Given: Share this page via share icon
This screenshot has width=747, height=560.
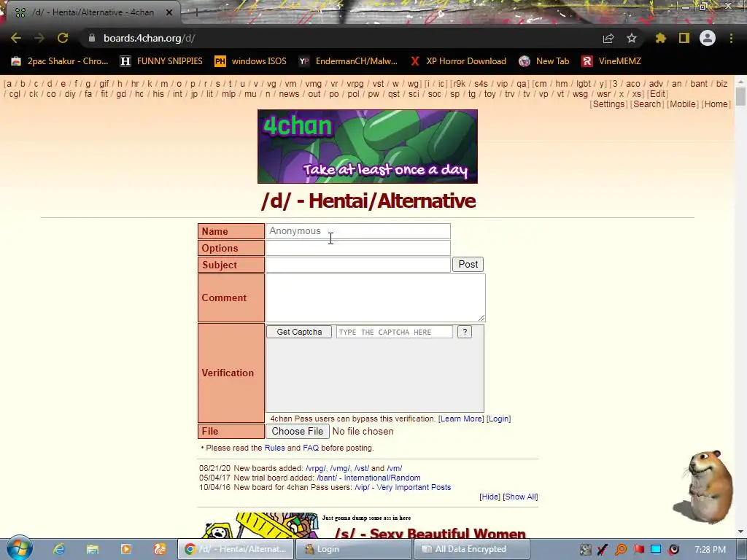Looking at the screenshot, I should point(608,38).
